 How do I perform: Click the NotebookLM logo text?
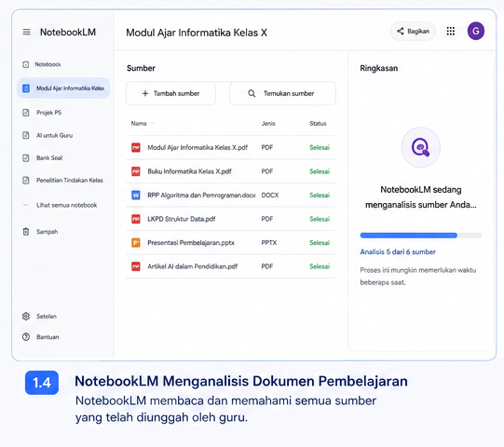point(68,32)
